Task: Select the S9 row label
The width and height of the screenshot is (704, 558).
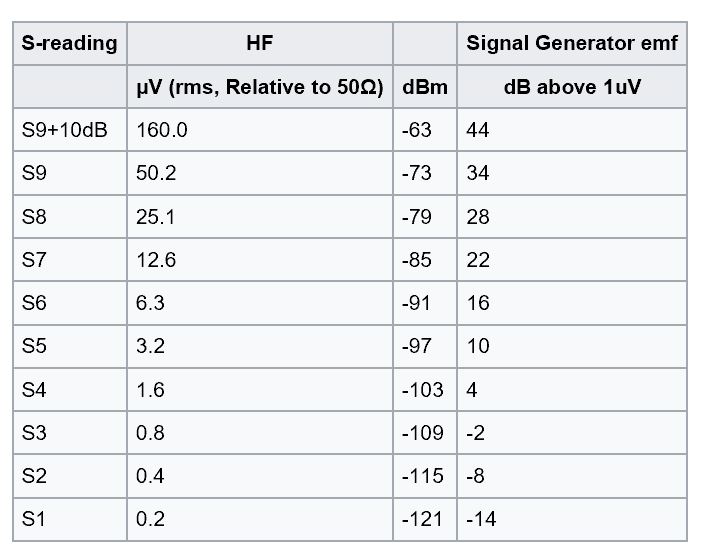Action: [70, 173]
